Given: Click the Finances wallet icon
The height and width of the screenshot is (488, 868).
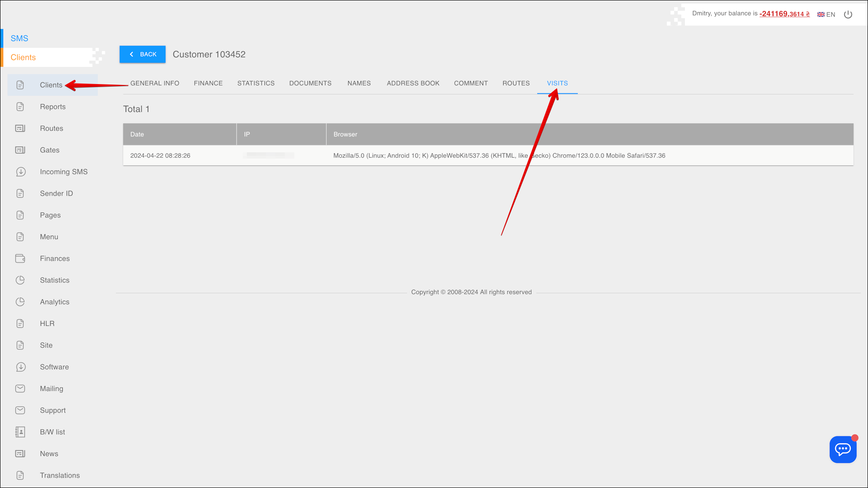Looking at the screenshot, I should point(20,258).
